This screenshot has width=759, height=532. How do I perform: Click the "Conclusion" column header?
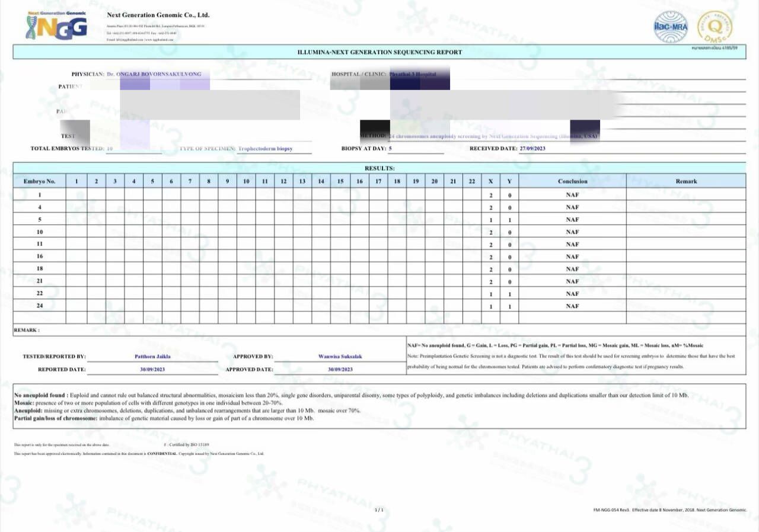[x=572, y=181]
